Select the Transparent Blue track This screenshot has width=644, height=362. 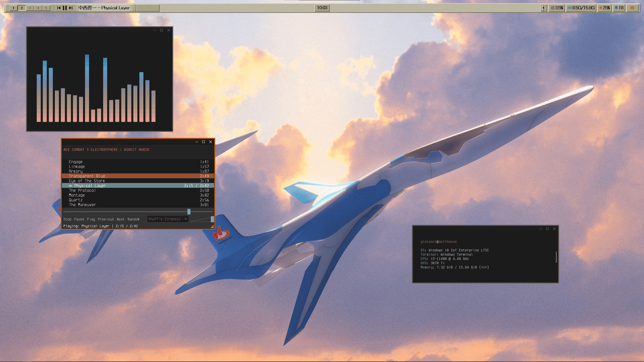(138, 176)
